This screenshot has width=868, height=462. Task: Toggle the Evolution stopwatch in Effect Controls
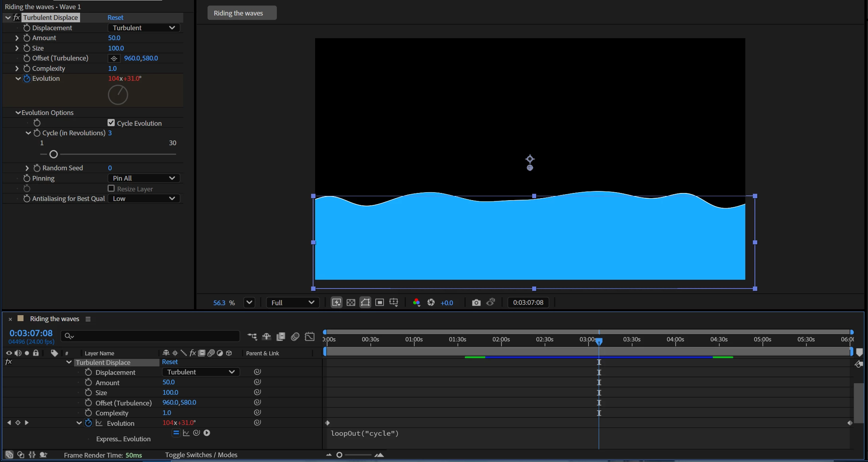27,79
